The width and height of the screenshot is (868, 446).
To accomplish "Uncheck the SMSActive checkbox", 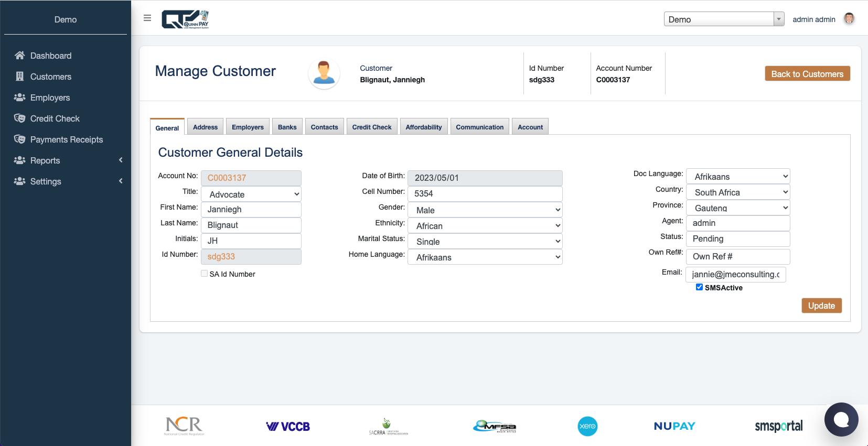I will click(699, 287).
